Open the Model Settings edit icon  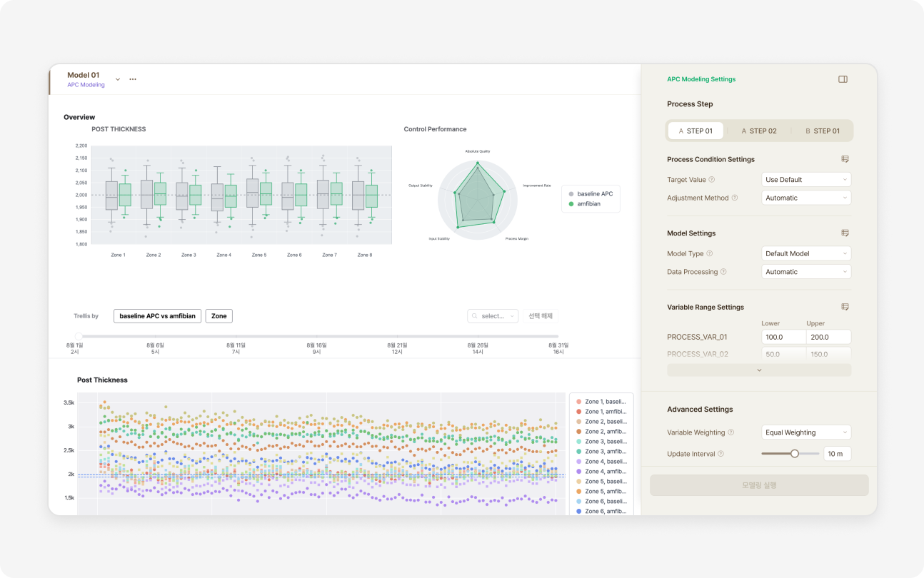[845, 233]
